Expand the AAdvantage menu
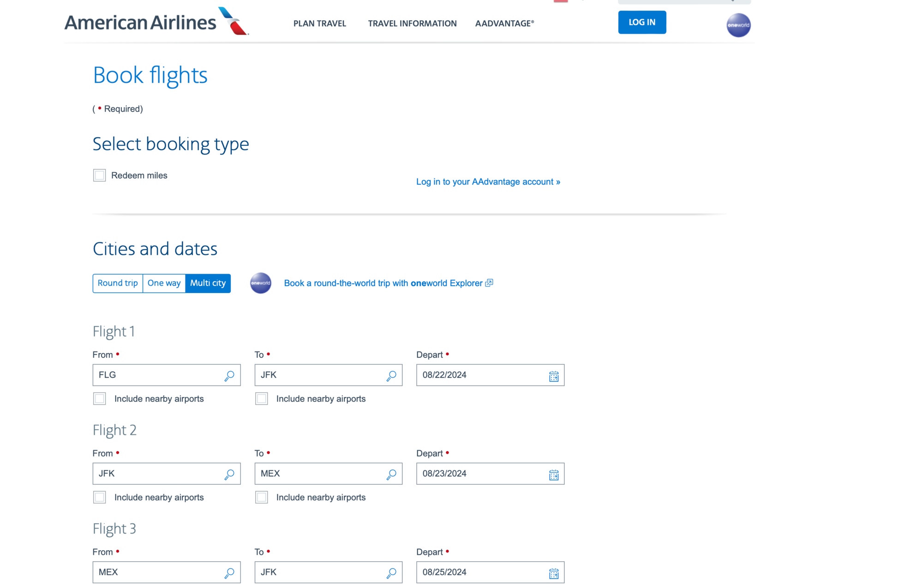The image size is (922, 588). tap(504, 24)
